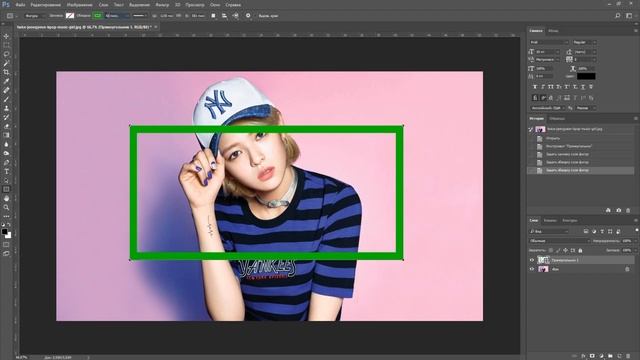The width and height of the screenshot is (640, 360).
Task: Select the Clone Stamp tool
Action: pos(6,108)
